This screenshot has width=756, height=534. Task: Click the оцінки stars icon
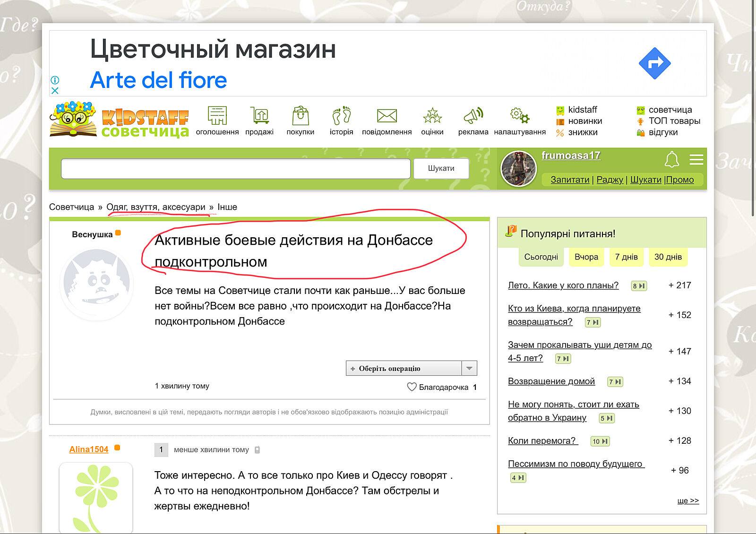point(432,116)
